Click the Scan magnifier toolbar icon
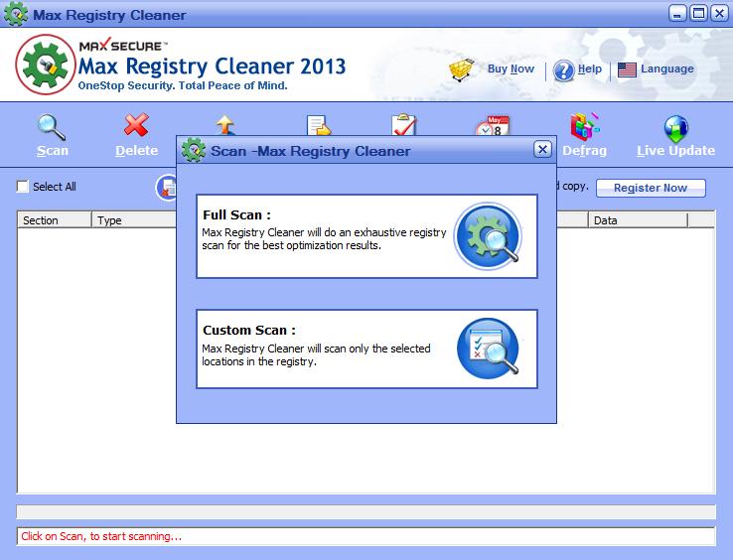The width and height of the screenshot is (733, 560). [51, 127]
